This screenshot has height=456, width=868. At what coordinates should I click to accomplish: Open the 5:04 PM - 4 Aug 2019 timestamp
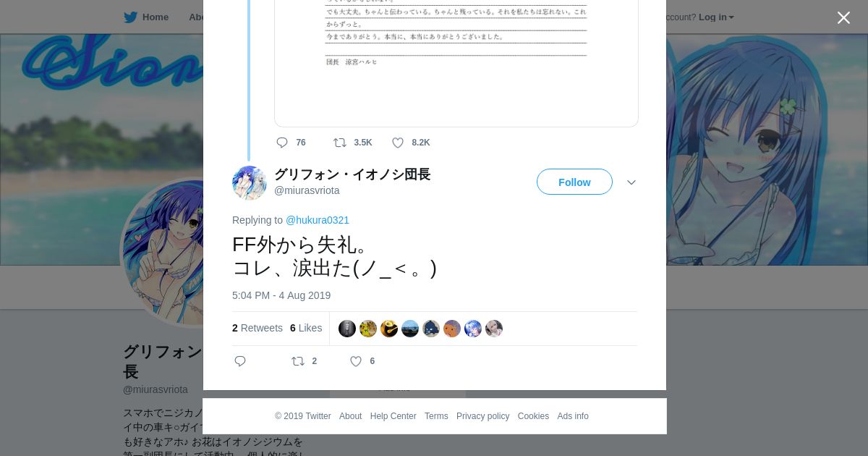pos(281,295)
